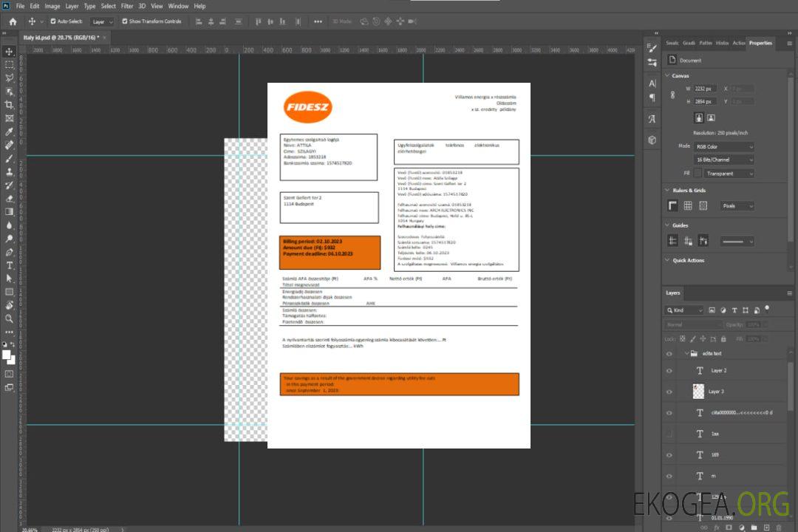
Task: Open the Character panel icon
Action: coord(652,83)
